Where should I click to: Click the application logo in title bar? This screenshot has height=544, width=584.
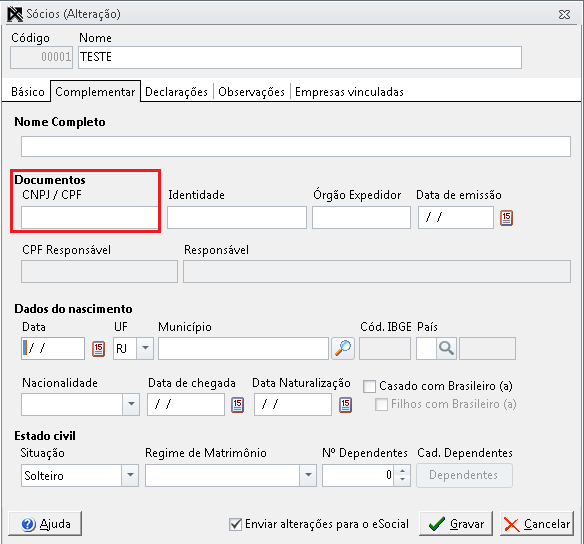[x=15, y=14]
